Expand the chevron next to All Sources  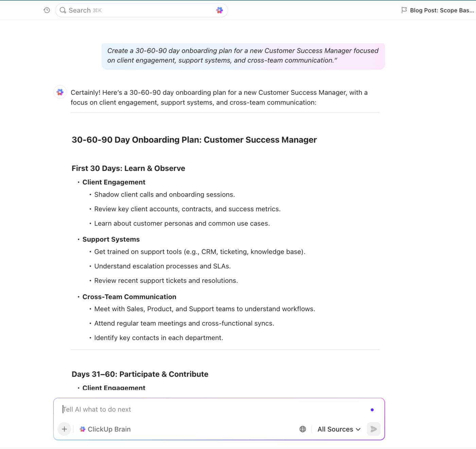tap(358, 429)
